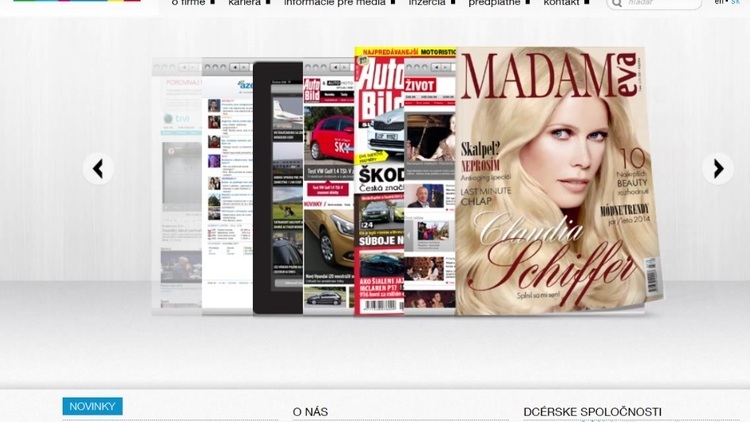Open the 'kariéra' menu item
The height and width of the screenshot is (422, 750).
(x=244, y=3)
